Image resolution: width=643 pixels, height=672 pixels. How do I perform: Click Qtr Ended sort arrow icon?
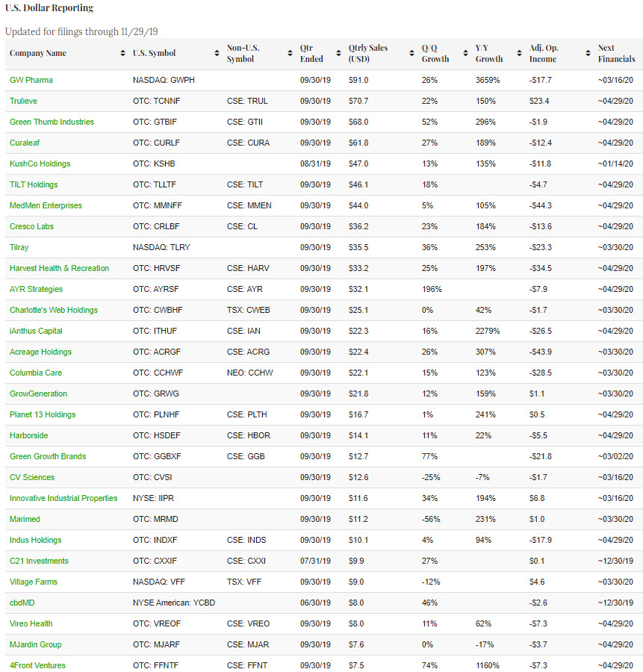338,54
